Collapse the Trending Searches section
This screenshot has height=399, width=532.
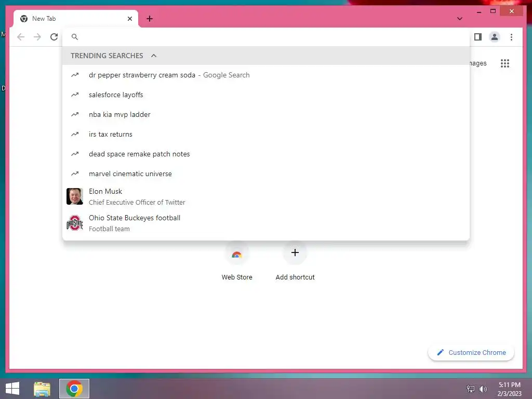(154, 56)
